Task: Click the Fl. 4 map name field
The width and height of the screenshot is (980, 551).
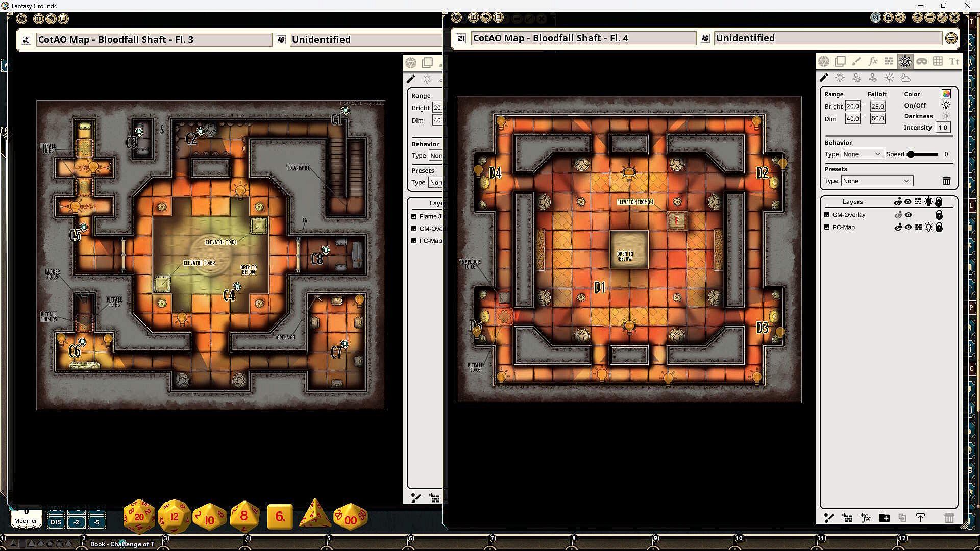Action: (x=583, y=38)
